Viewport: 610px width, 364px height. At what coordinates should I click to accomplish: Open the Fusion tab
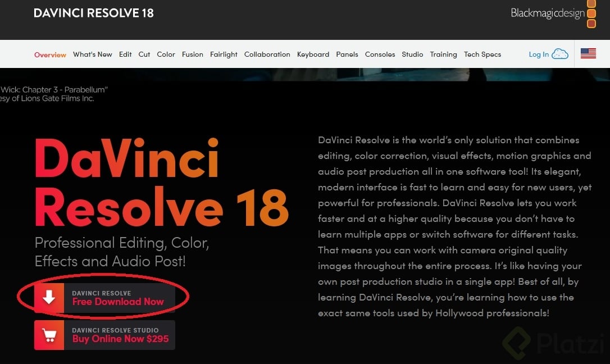193,54
